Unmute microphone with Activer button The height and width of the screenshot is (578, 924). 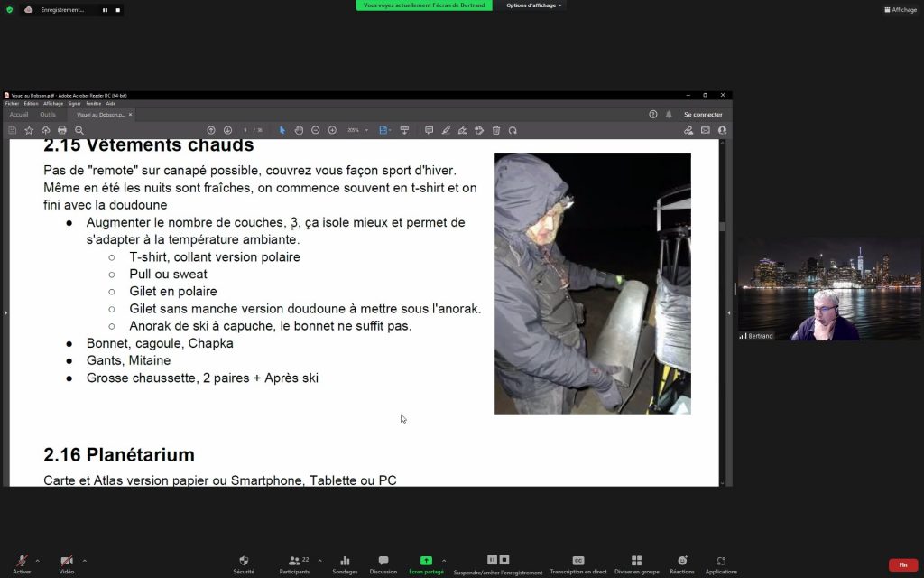point(22,564)
